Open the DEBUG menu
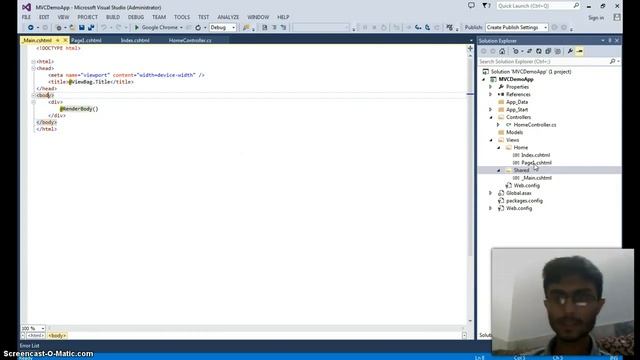 [136, 17]
